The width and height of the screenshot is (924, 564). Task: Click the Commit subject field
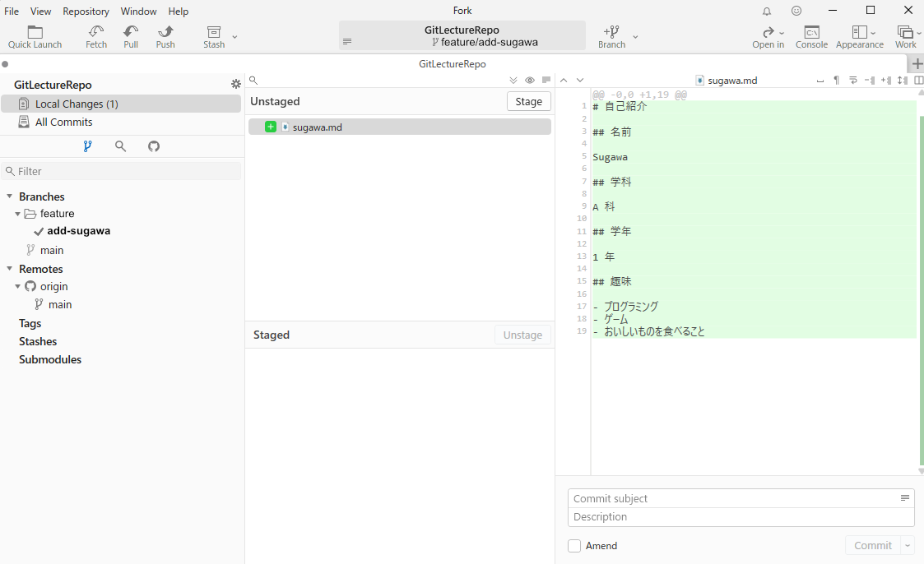[732, 498]
